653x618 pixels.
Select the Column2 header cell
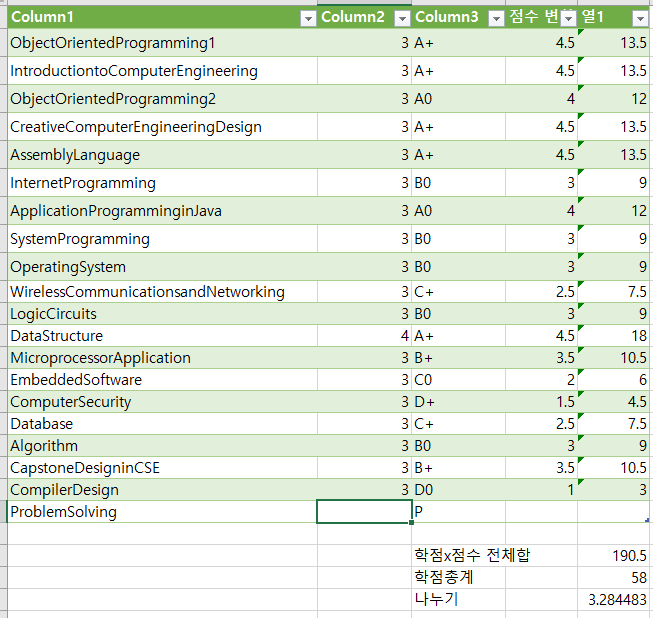[x=364, y=17]
